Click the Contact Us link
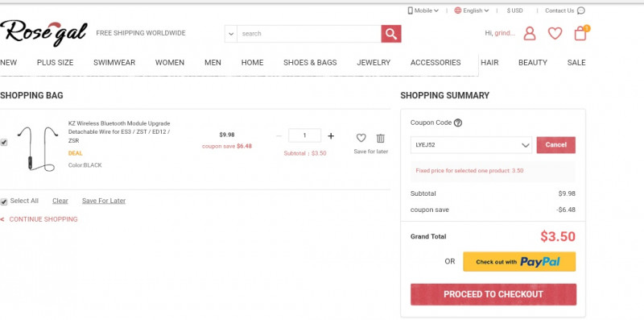This screenshot has width=644, height=320. (559, 10)
